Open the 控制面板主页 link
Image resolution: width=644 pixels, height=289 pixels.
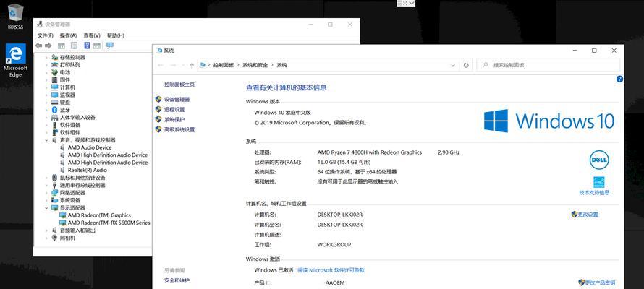(x=179, y=85)
